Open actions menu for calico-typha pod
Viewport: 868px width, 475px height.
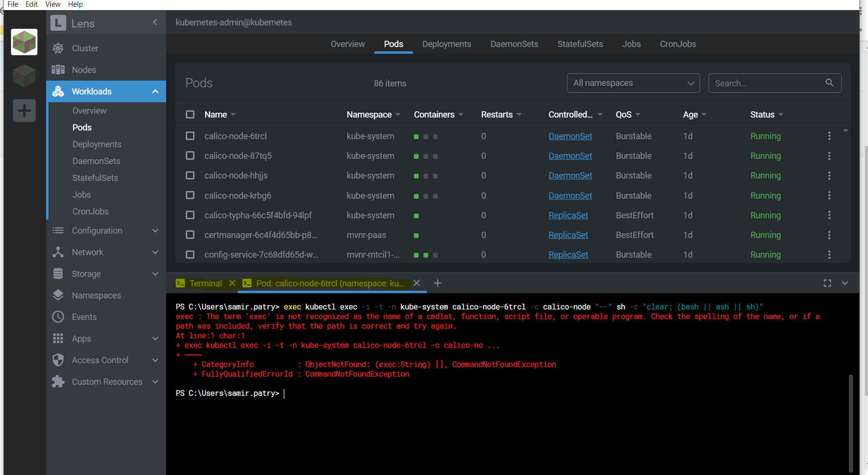click(x=829, y=215)
